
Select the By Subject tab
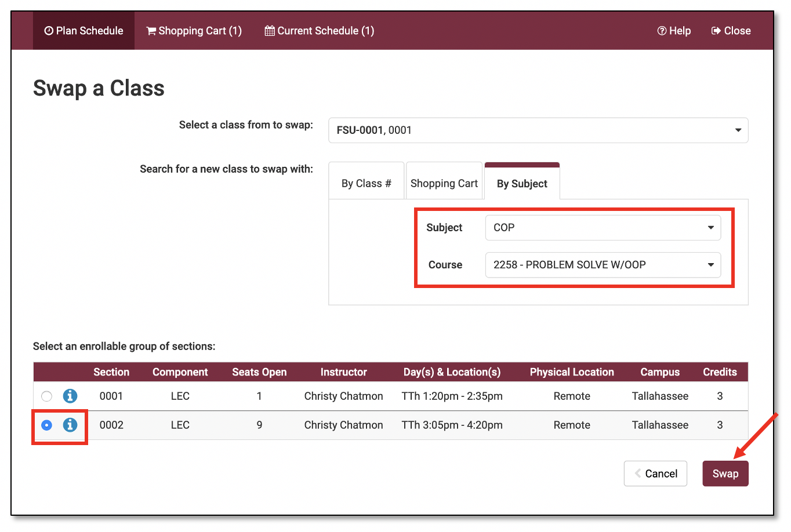pyautogui.click(x=522, y=184)
